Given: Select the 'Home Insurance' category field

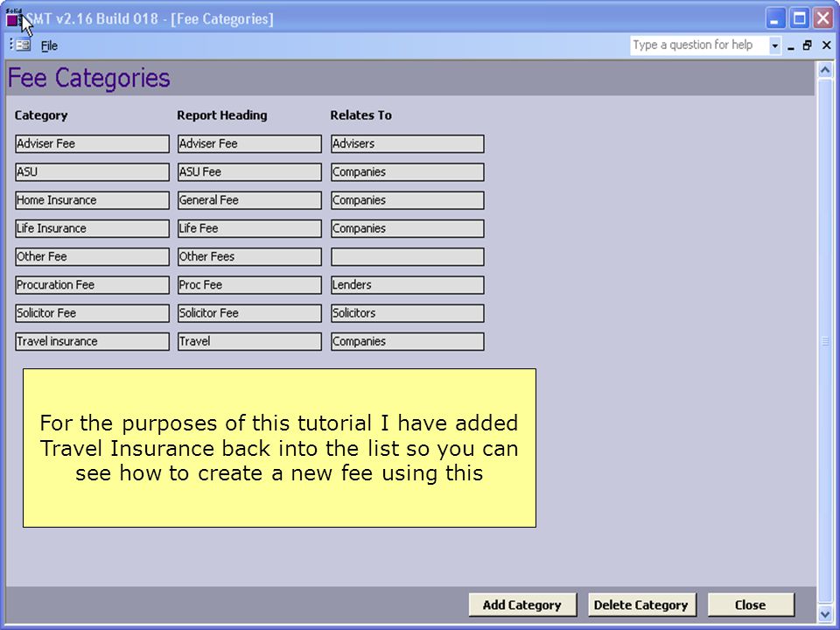Looking at the screenshot, I should point(92,200).
